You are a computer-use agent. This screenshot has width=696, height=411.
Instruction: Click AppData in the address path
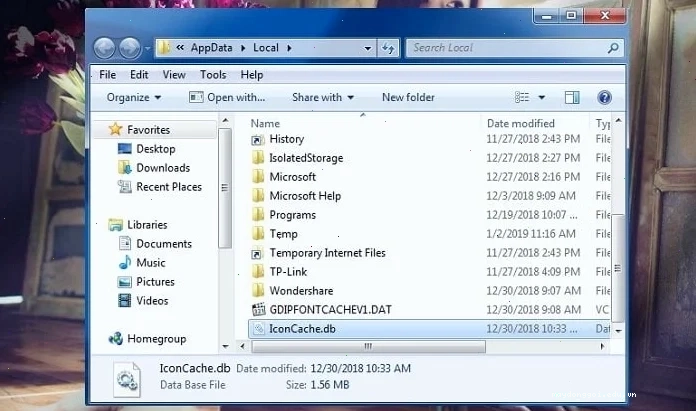click(x=211, y=48)
